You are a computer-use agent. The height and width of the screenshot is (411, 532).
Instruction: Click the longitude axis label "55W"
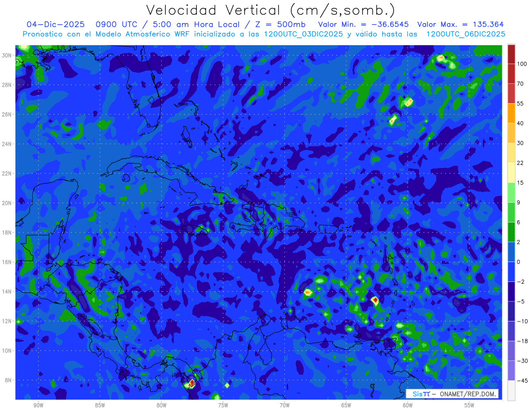click(469, 405)
